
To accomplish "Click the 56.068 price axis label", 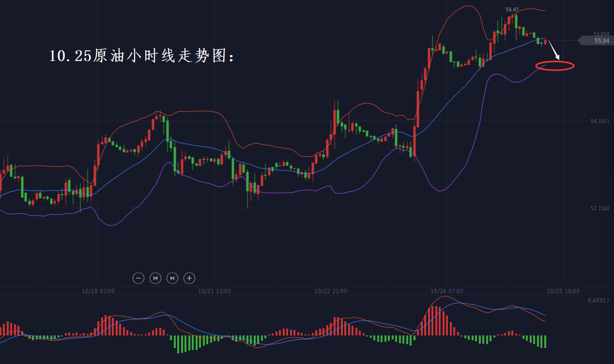I will (601, 34).
